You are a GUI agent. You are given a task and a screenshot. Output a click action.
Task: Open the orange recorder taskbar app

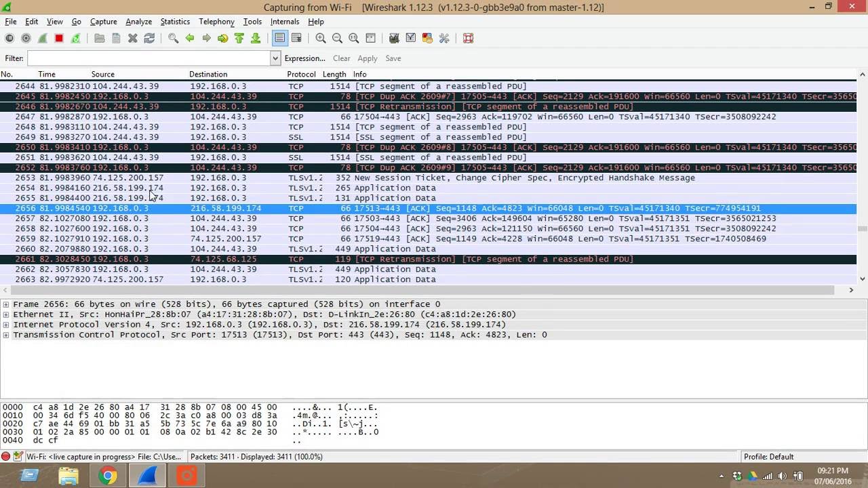(x=186, y=476)
